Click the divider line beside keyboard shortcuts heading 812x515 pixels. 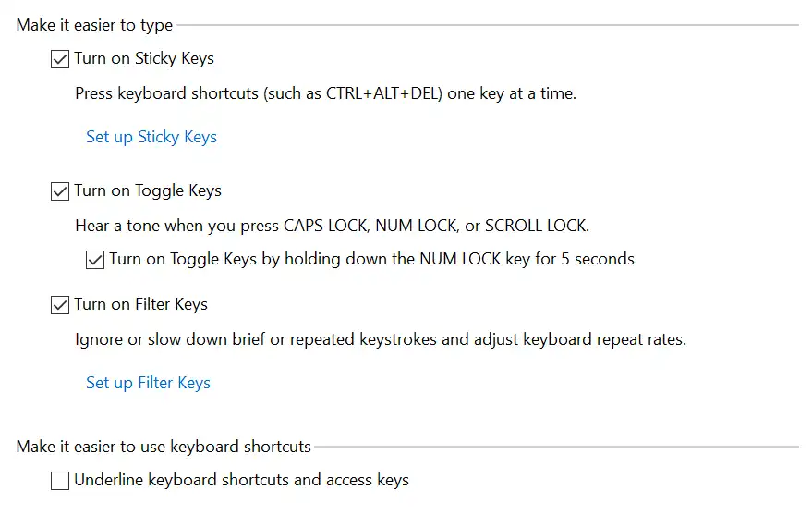tap(554, 447)
